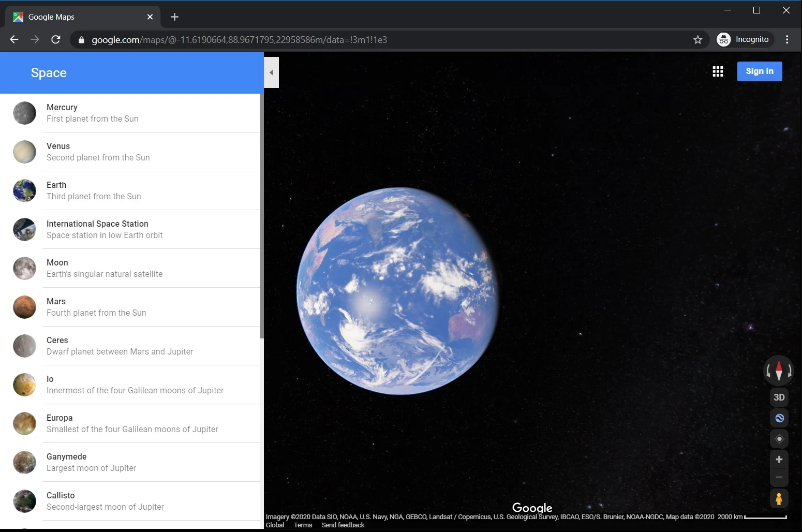Click the Sign in button
Screen dimensions: 802x532
[760, 71]
